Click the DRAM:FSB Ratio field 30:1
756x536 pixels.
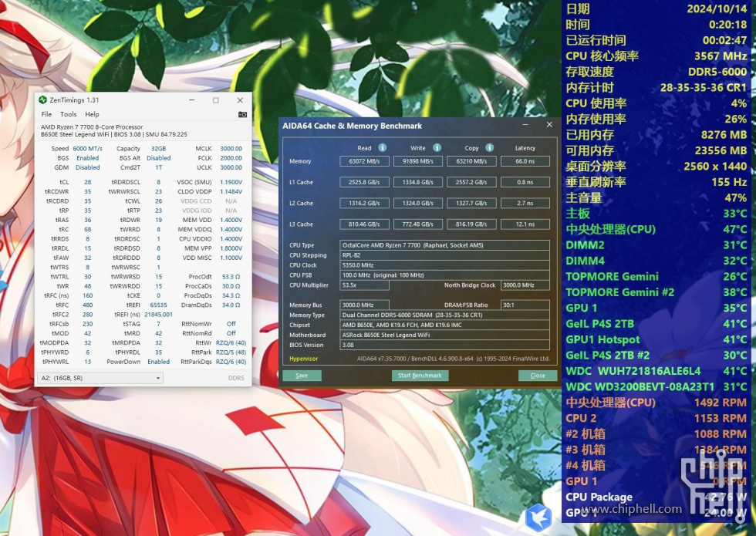525,305
